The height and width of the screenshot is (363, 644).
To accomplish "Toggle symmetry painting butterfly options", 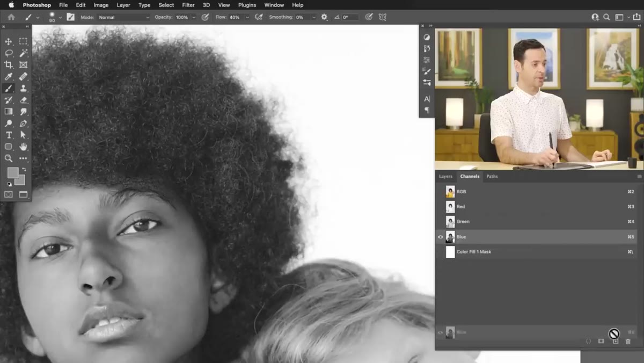I will click(383, 17).
